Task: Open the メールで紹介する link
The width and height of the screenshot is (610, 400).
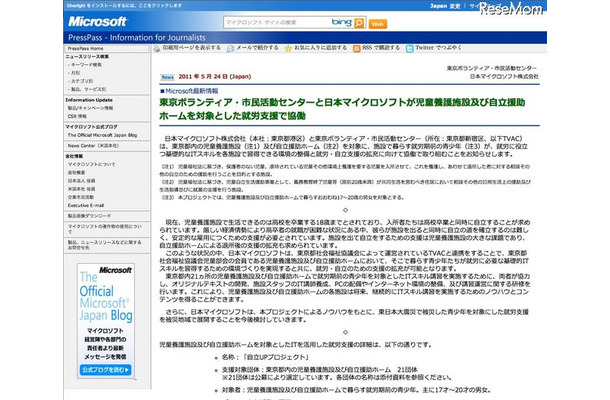Action: click(257, 48)
